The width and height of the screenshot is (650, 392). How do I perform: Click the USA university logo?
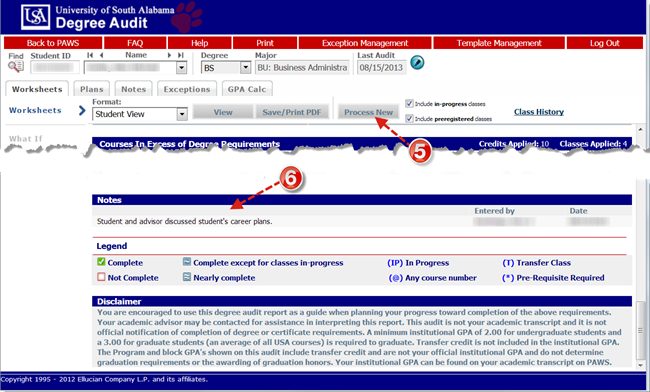pyautogui.click(x=36, y=17)
